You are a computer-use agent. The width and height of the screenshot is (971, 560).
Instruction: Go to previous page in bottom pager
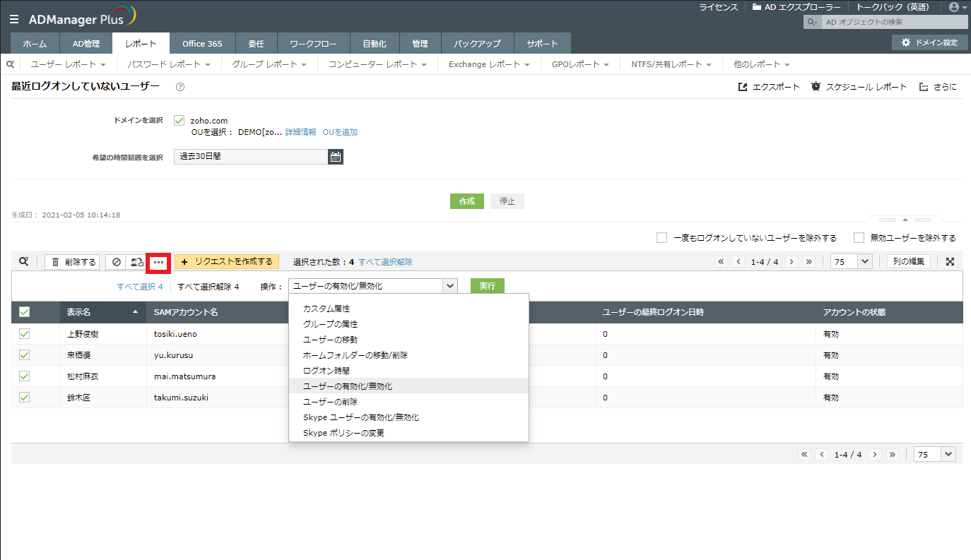tap(821, 455)
